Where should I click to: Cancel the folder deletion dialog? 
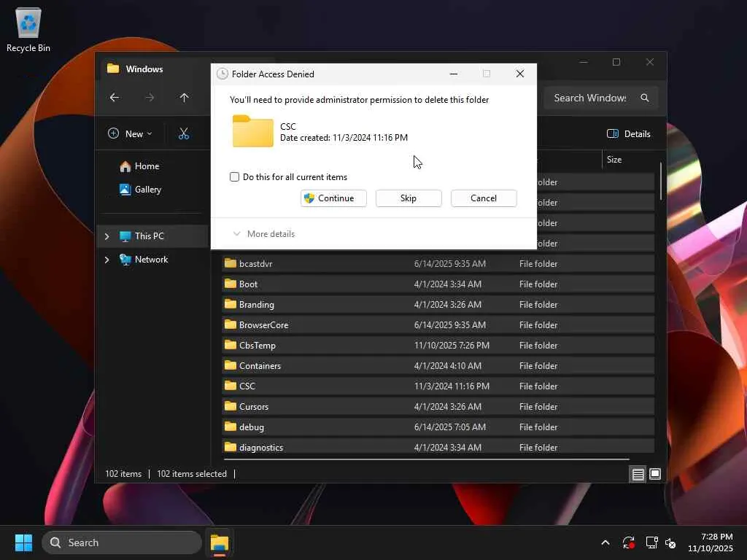(484, 198)
